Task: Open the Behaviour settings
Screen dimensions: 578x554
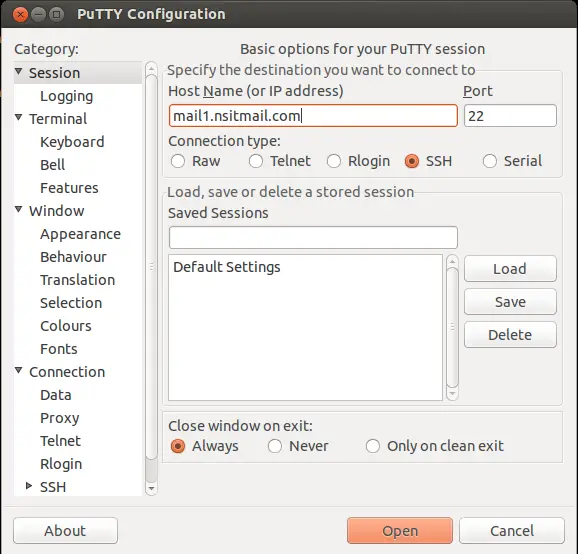Action: [x=73, y=257]
